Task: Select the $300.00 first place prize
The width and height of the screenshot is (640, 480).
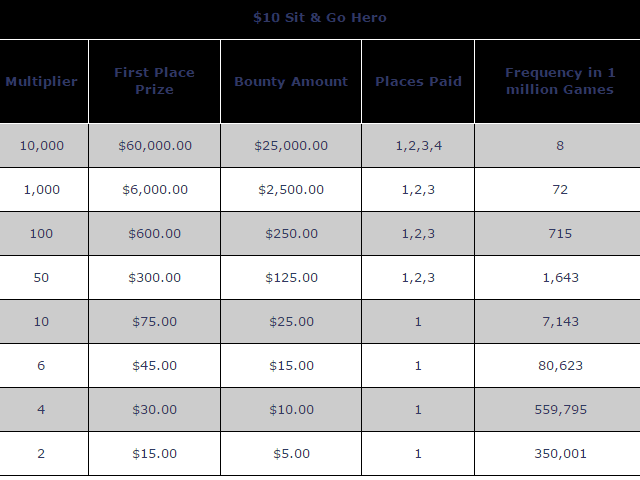Action: (154, 278)
